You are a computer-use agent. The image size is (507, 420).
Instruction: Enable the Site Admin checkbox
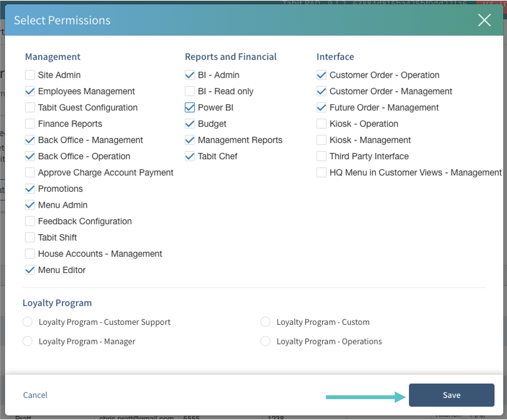[x=30, y=75]
